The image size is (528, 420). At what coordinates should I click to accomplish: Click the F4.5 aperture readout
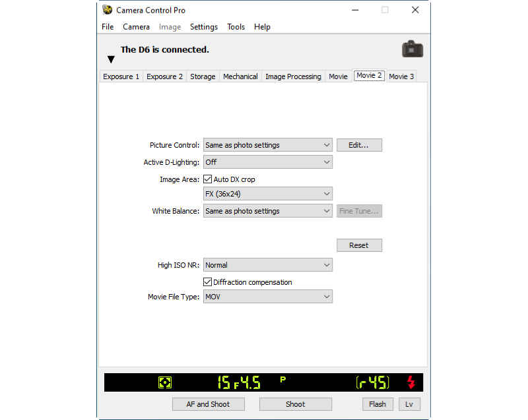tap(247, 382)
